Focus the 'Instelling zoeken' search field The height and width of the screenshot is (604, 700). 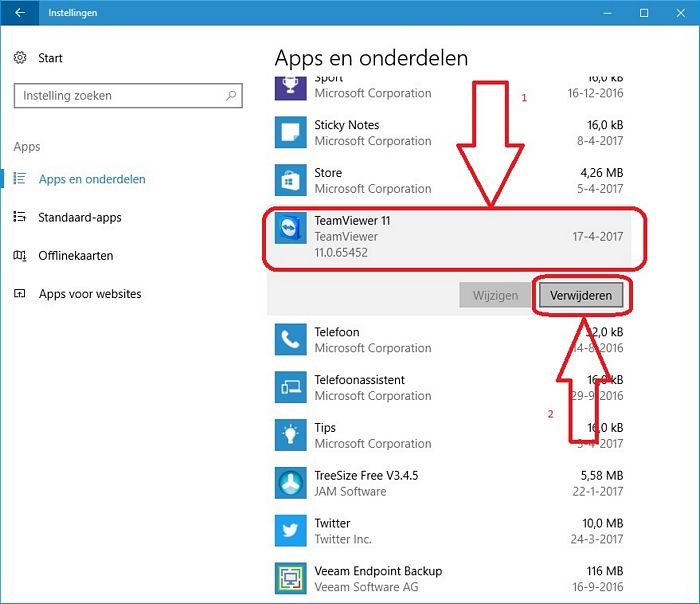pos(128,96)
